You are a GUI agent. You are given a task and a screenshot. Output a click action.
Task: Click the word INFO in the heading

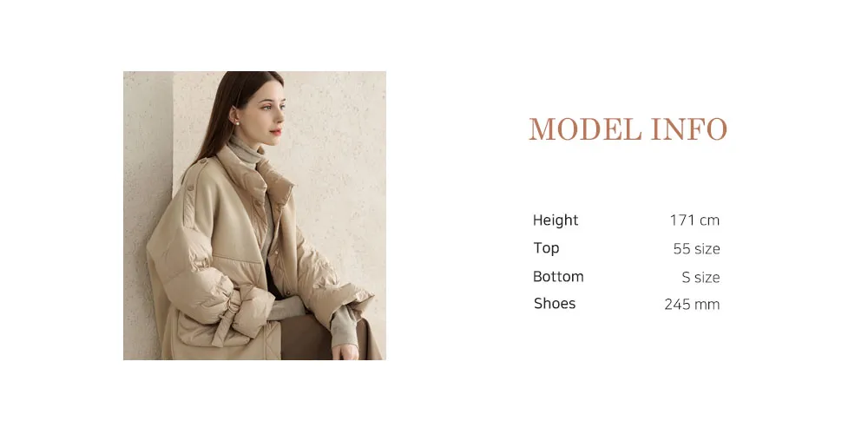689,129
